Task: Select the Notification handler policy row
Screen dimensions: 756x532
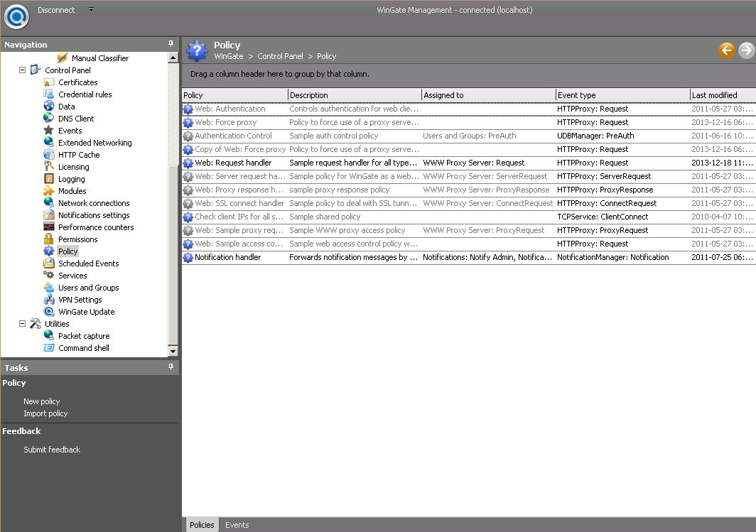Action: tap(469, 257)
